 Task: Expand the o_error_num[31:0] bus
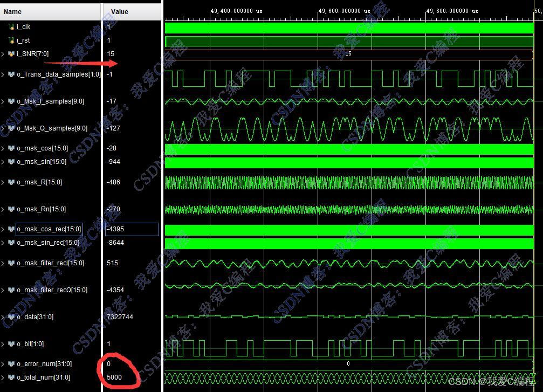pyautogui.click(x=3, y=364)
